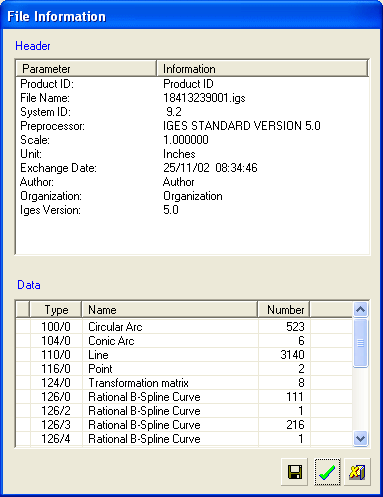Click IGES STANDARD VERSION 5.0 value
This screenshot has width=383, height=497.
tap(242, 126)
